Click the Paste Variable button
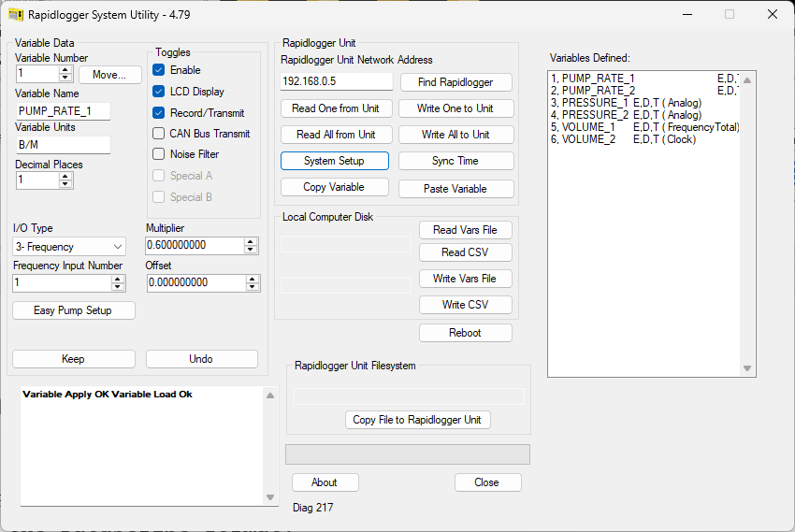 [x=455, y=189]
